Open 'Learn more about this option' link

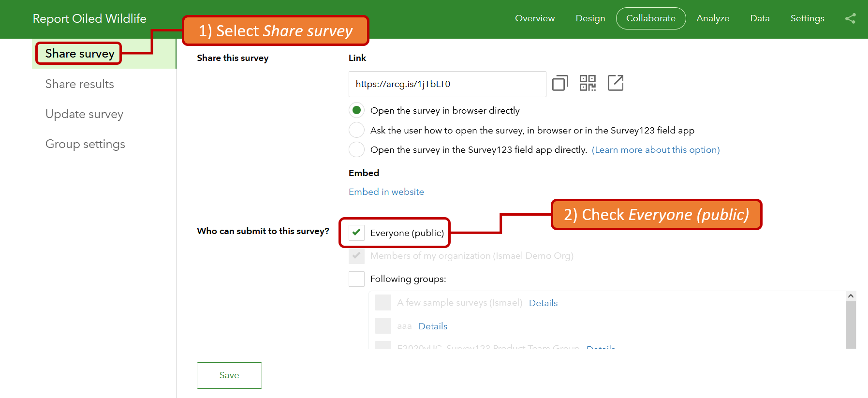pyautogui.click(x=656, y=150)
